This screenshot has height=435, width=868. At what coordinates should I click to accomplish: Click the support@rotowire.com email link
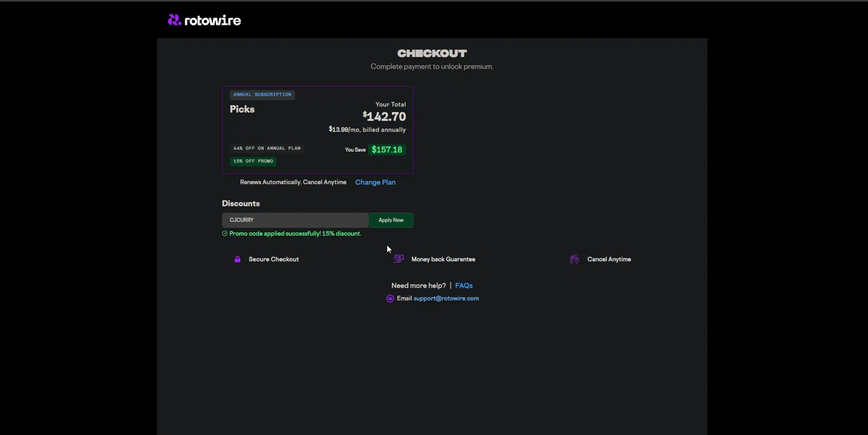[x=446, y=298]
